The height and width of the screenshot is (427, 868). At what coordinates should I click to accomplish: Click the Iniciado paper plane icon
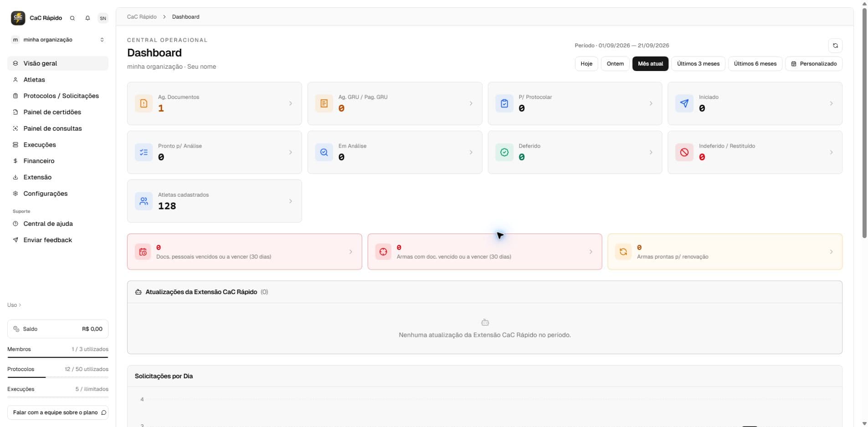pyautogui.click(x=684, y=103)
